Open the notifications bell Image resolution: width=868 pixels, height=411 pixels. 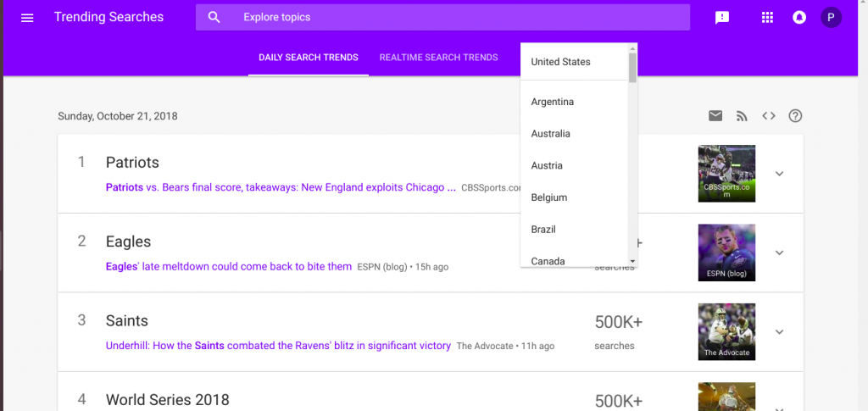click(798, 18)
